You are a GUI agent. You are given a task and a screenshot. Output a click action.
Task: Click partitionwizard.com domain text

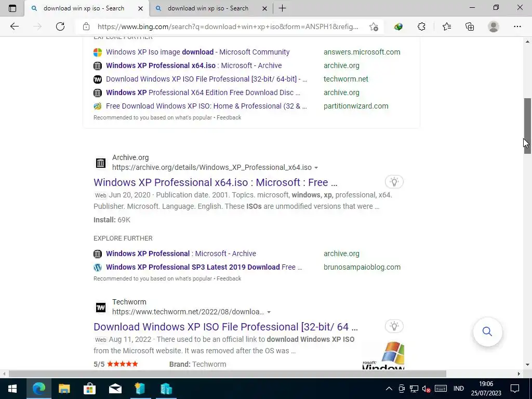tap(356, 106)
